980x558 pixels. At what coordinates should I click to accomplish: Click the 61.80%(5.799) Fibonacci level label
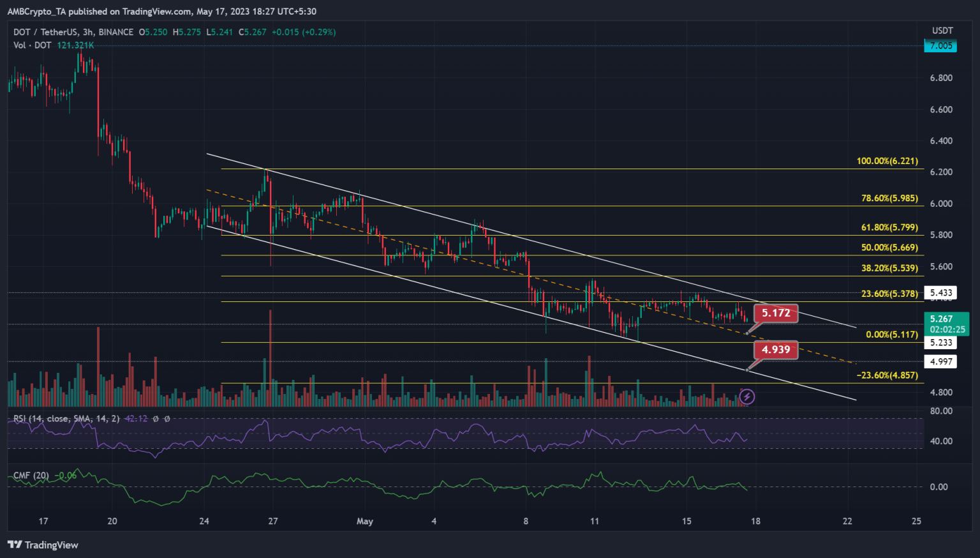889,227
